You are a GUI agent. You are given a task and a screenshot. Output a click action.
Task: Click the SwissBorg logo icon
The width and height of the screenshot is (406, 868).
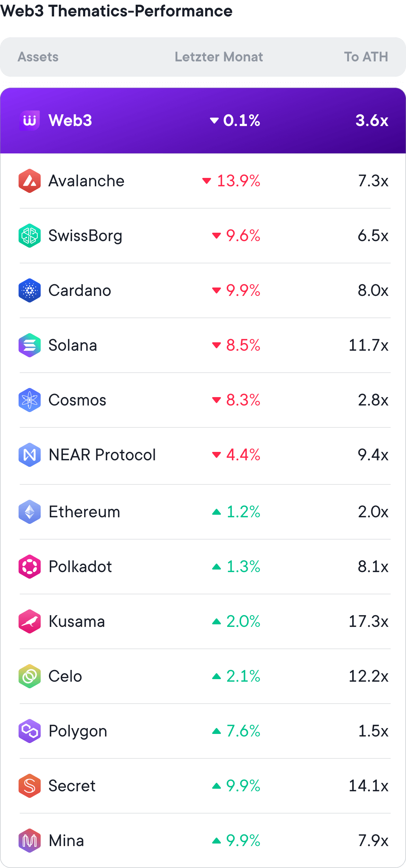pos(30,236)
